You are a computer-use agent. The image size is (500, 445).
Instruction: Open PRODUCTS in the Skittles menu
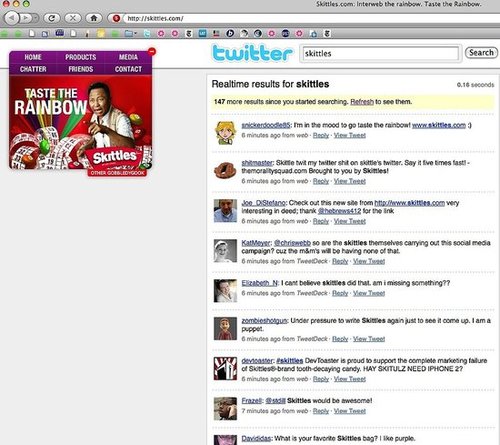(x=81, y=57)
